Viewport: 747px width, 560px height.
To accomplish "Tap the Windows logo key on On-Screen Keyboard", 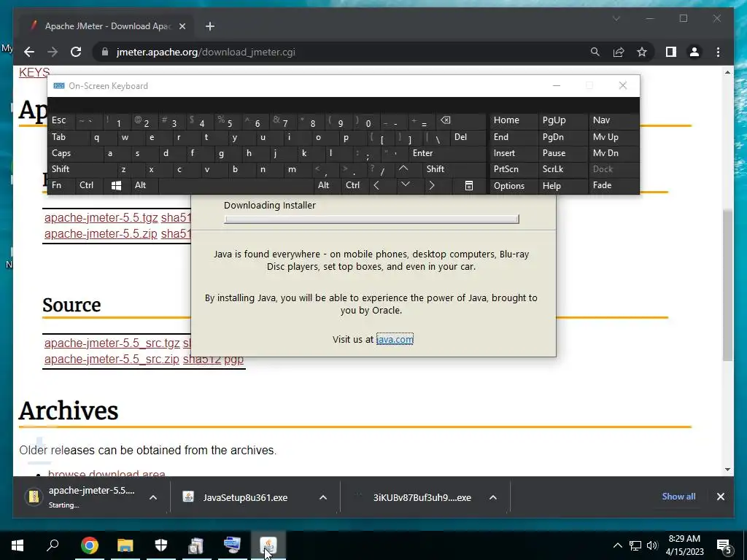I will pos(116,186).
